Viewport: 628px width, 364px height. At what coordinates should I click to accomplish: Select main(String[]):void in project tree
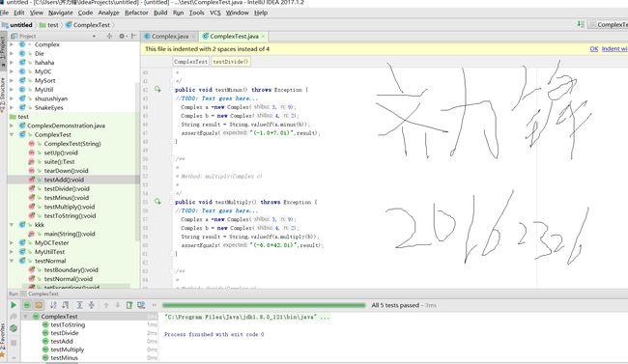pos(70,234)
